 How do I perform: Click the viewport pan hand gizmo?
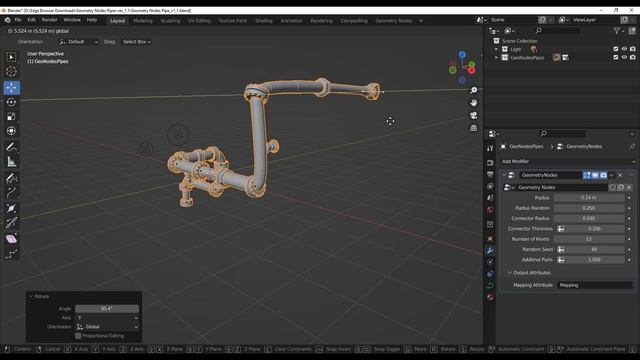473,103
